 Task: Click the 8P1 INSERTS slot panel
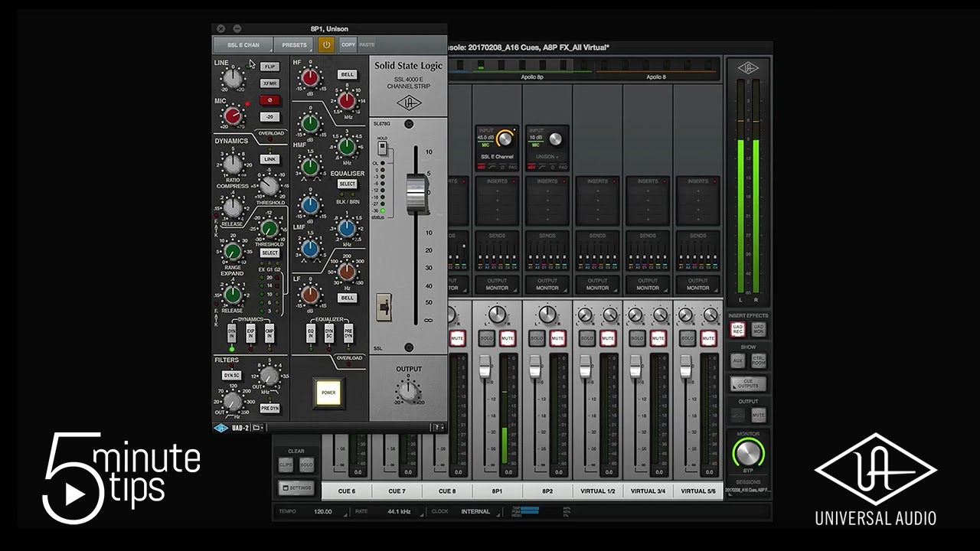(x=498, y=201)
